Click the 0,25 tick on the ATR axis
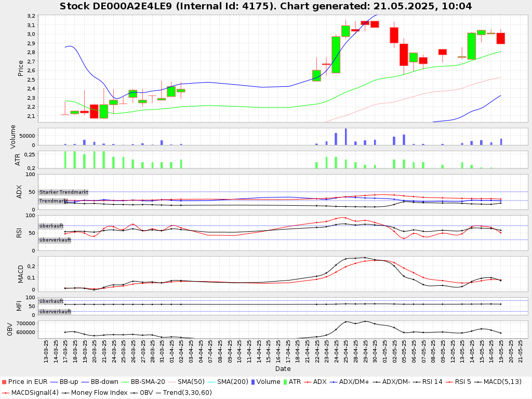532x399 pixels. [30, 154]
